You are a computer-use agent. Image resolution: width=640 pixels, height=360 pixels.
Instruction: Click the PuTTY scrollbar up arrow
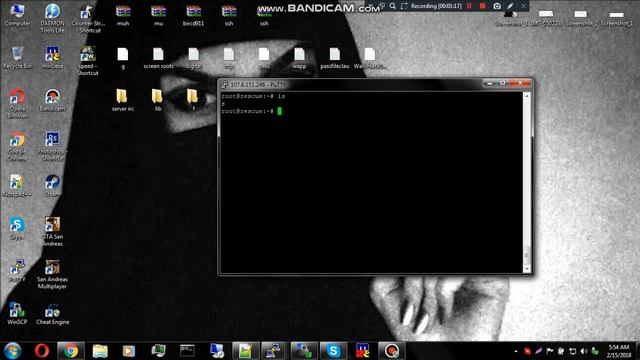527,96
